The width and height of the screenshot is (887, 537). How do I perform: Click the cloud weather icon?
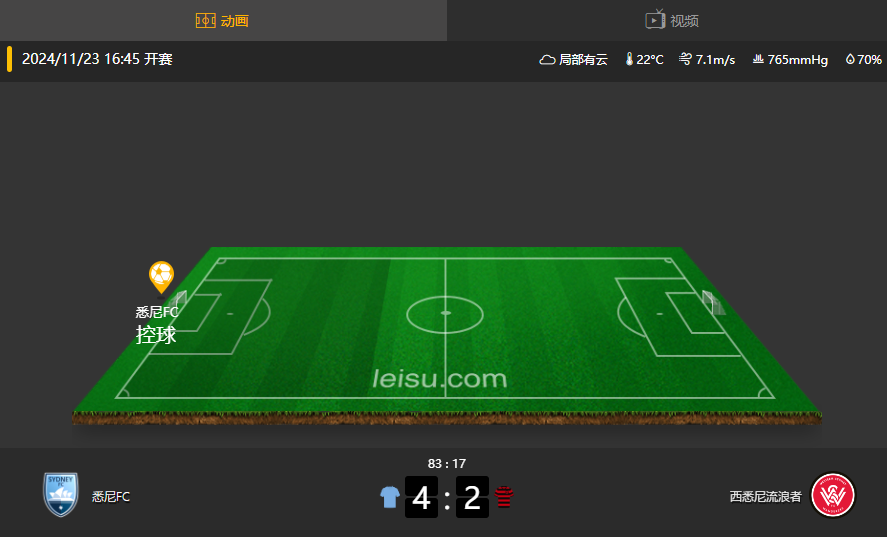547,59
